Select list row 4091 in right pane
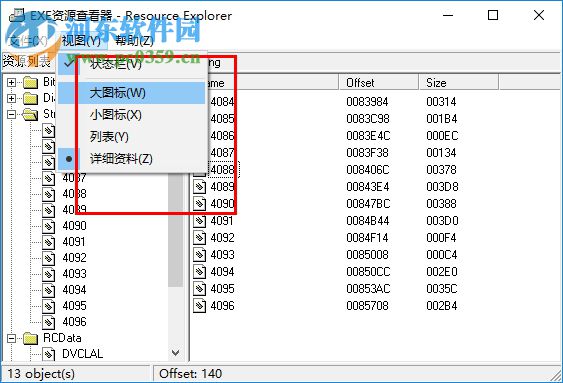The width and height of the screenshot is (563, 383). click(x=222, y=220)
